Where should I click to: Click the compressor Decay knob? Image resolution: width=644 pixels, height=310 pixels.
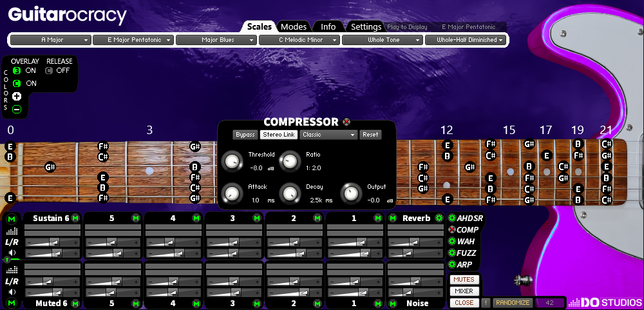click(x=290, y=193)
